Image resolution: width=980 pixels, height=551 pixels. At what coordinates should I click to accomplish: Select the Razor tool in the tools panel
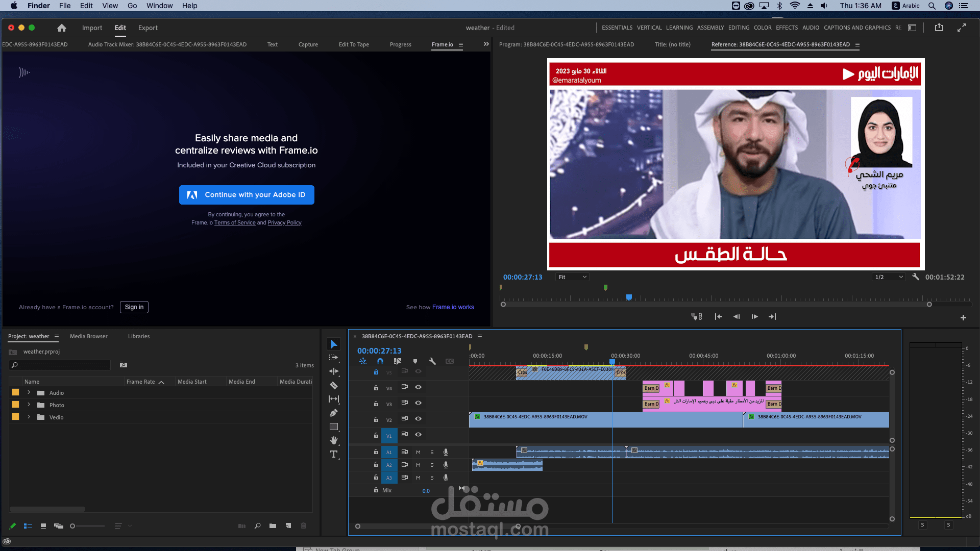334,386
